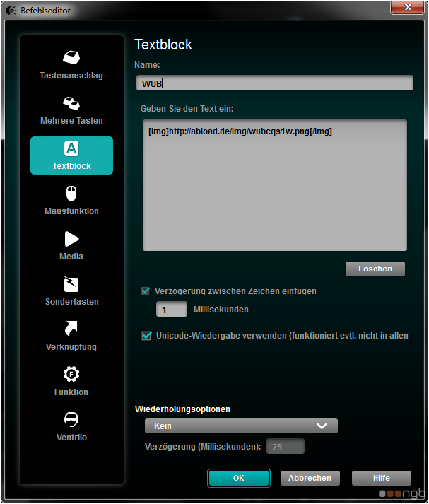The height and width of the screenshot is (504, 429).
Task: Click the Millisekunden delay value field
Action: point(171,310)
